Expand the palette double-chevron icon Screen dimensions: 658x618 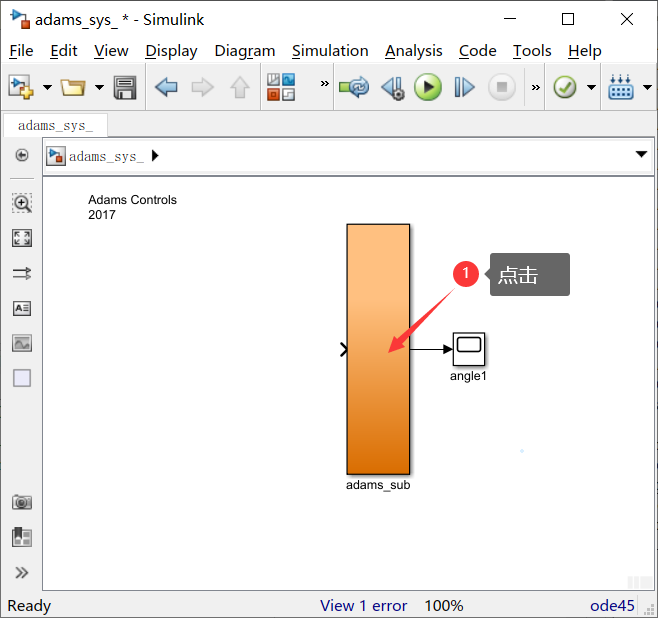[22, 573]
